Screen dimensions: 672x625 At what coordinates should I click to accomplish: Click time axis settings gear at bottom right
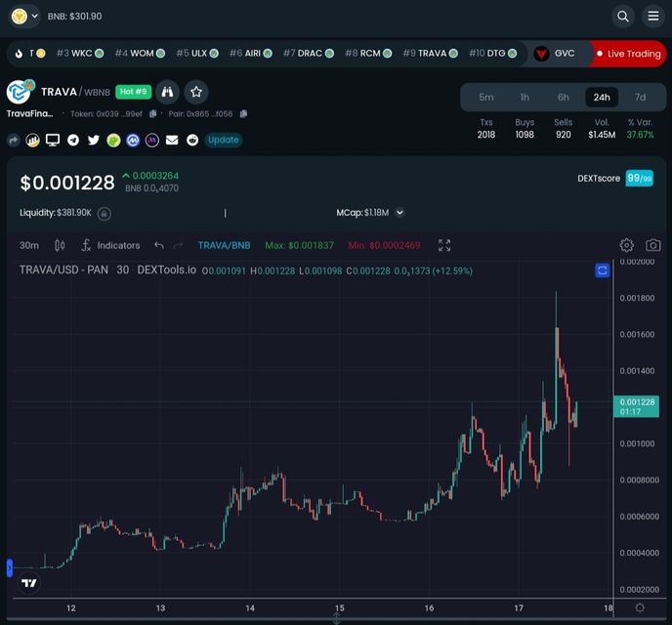click(640, 607)
